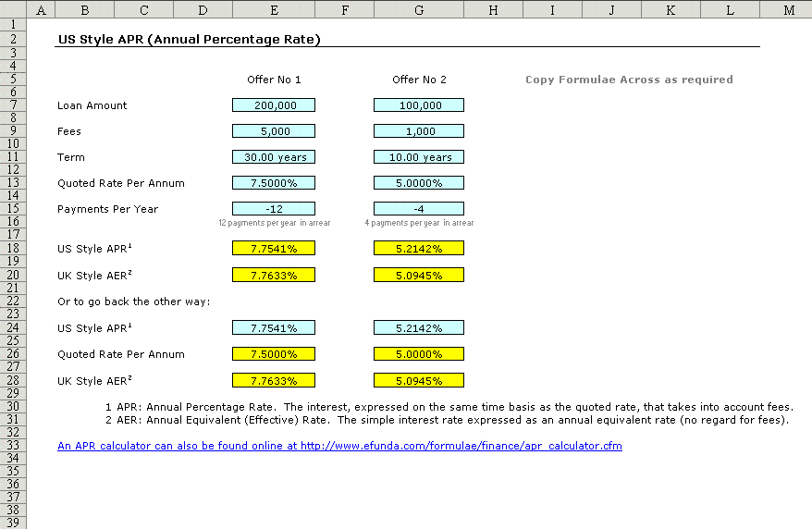The width and height of the screenshot is (812, 529).
Task: Click the Fees cell showing 1,000
Action: [x=419, y=131]
